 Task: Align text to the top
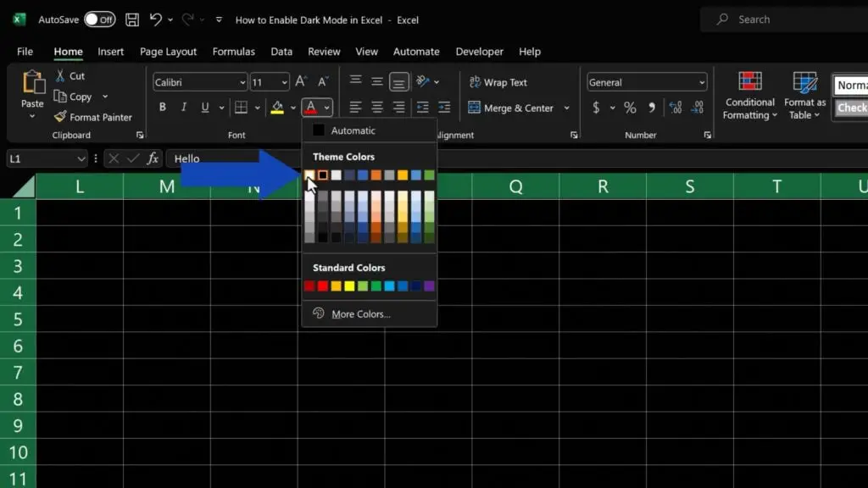coord(355,82)
